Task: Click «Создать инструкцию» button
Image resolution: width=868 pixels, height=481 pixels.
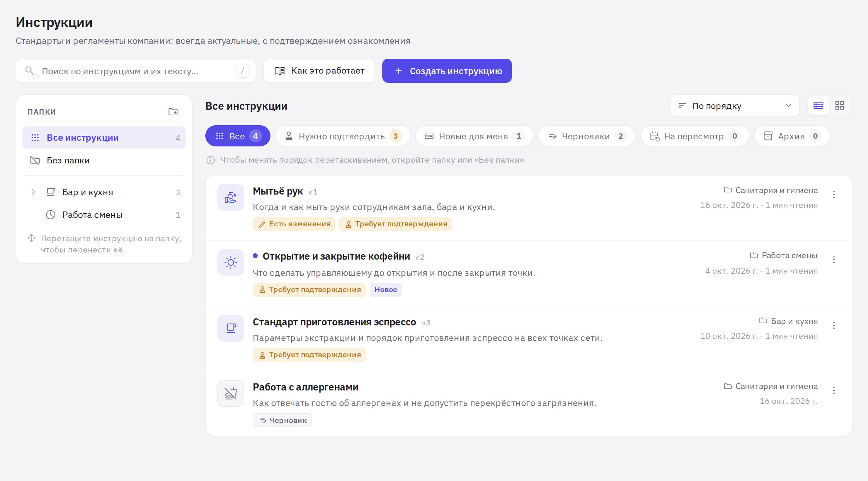Action: [x=447, y=71]
